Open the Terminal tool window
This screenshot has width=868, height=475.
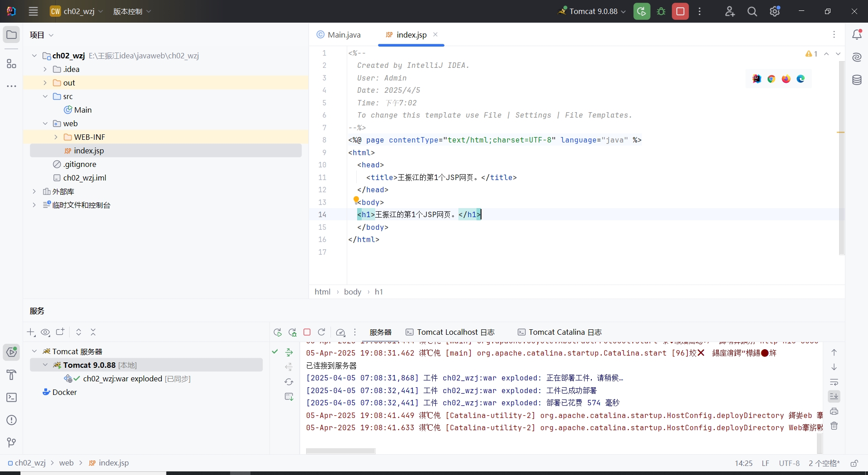click(12, 398)
